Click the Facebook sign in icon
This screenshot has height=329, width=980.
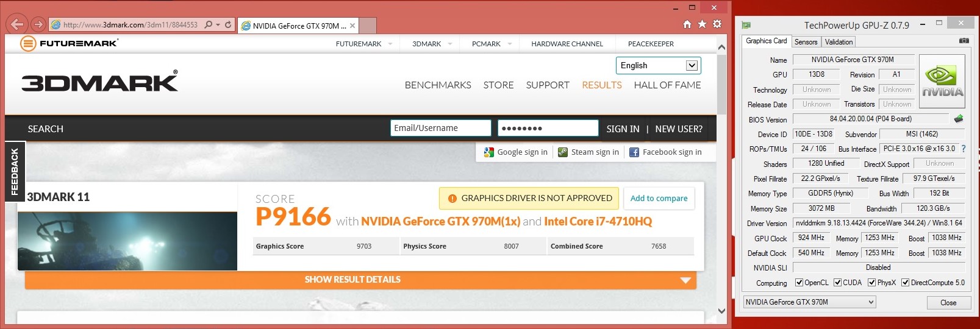click(634, 152)
